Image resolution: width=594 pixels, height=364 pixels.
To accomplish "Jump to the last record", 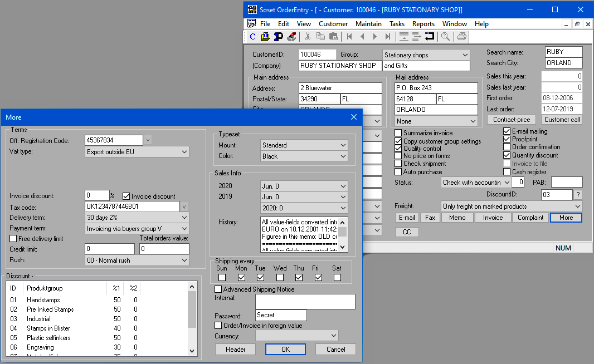I will click(x=388, y=37).
